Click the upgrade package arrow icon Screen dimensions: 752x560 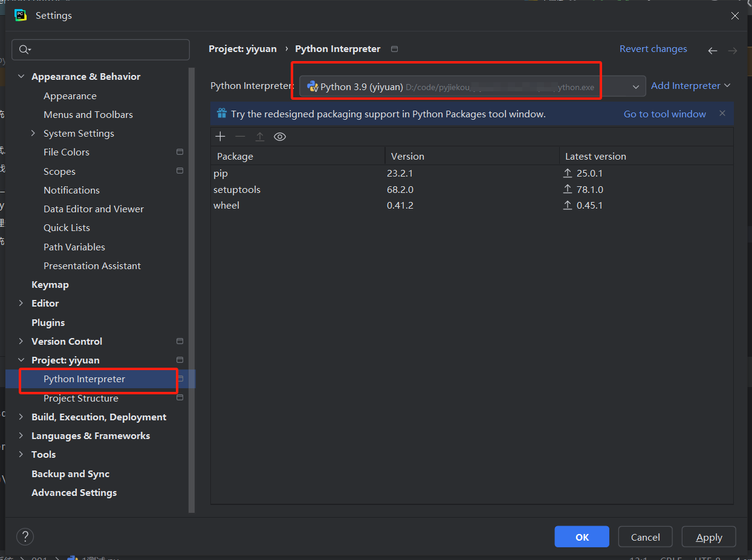260,137
